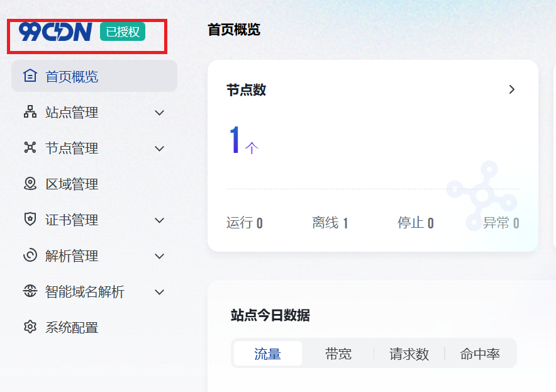This screenshot has height=392, width=556.
Task: Click the node management network icon
Action: point(30,148)
